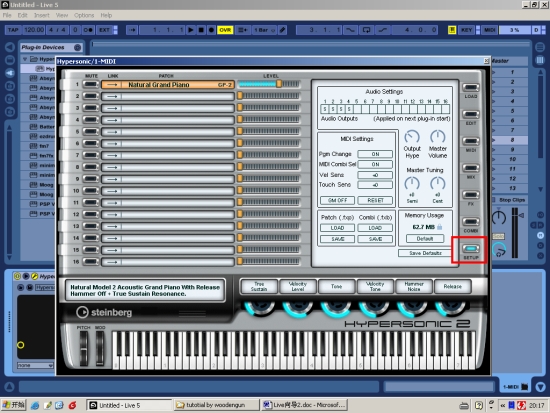Toggle the computer MIDI keyboard icon
This screenshot has width=550, height=413.
click(452, 30)
